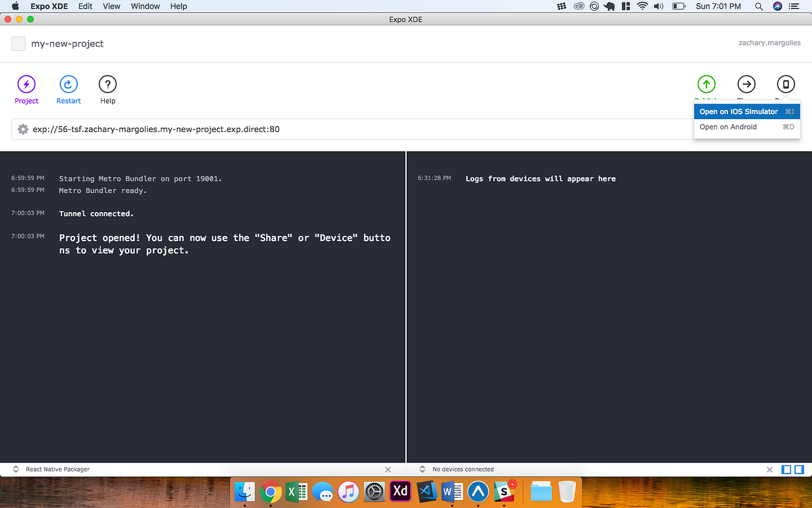The height and width of the screenshot is (508, 812).
Task: Click the battery status icon
Action: [679, 6]
